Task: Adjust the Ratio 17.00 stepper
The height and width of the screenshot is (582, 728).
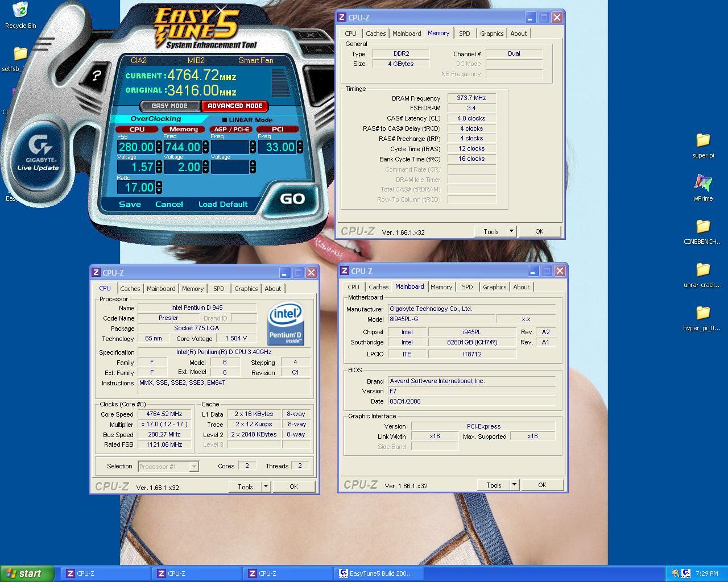Action: click(x=159, y=187)
